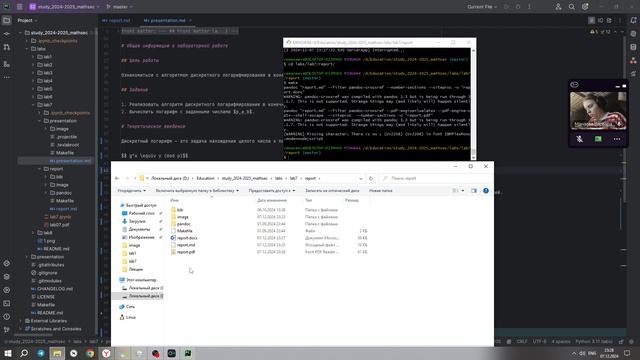Select report.pdf in File Explorer

point(186,252)
